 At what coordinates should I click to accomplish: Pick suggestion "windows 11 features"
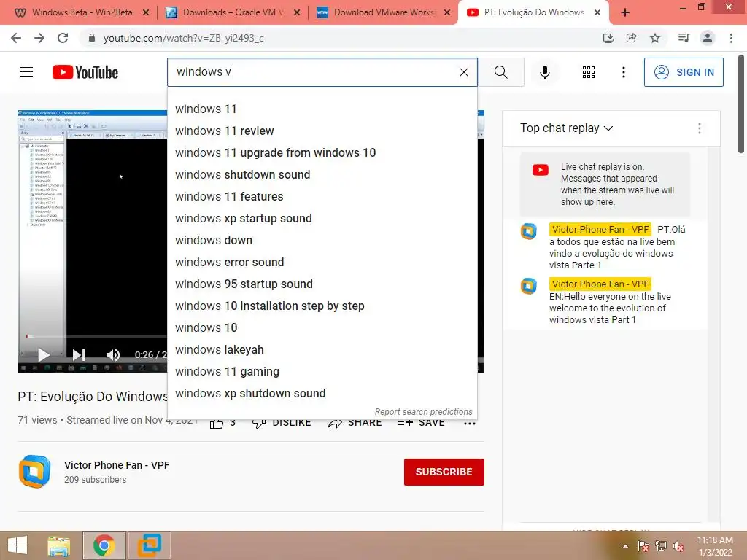(322, 197)
